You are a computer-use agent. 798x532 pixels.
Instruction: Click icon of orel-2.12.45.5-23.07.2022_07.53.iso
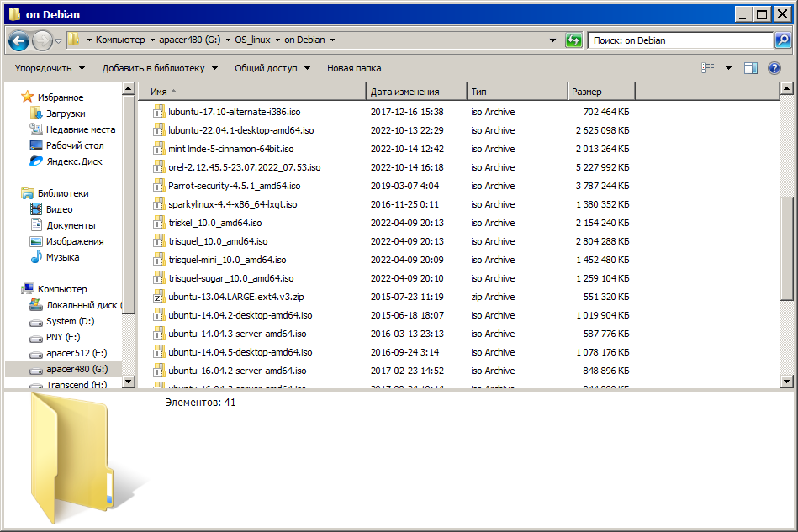[x=159, y=167]
